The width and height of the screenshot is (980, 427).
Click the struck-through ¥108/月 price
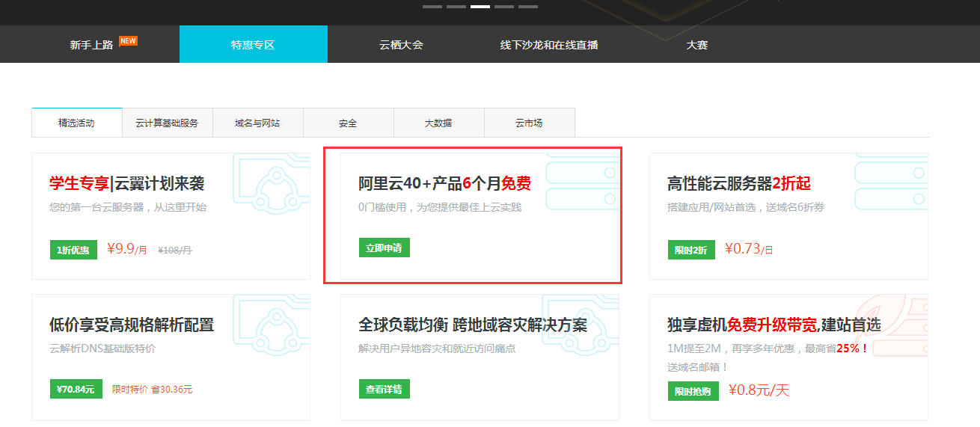(175, 251)
